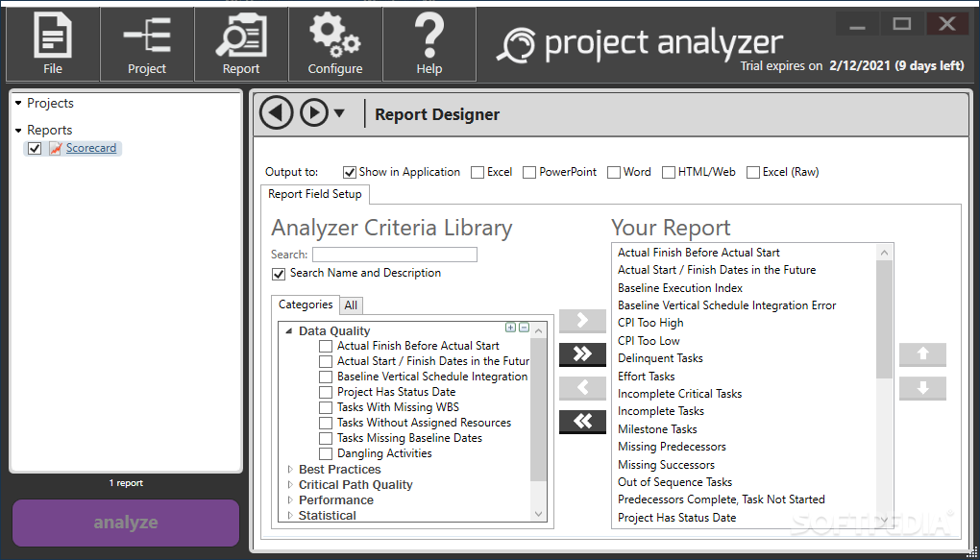The image size is (980, 560).
Task: Open the Report toolbar button
Action: coord(241,44)
